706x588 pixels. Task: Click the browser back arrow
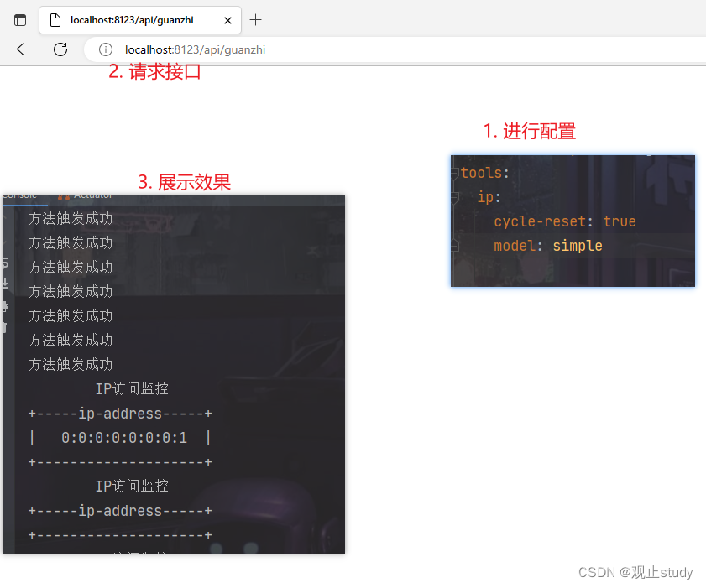[23, 49]
